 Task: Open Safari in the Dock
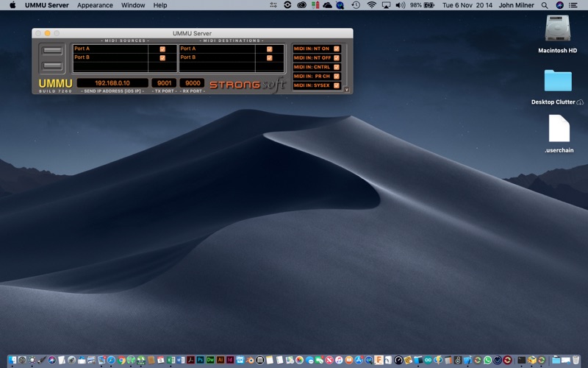[111, 360]
